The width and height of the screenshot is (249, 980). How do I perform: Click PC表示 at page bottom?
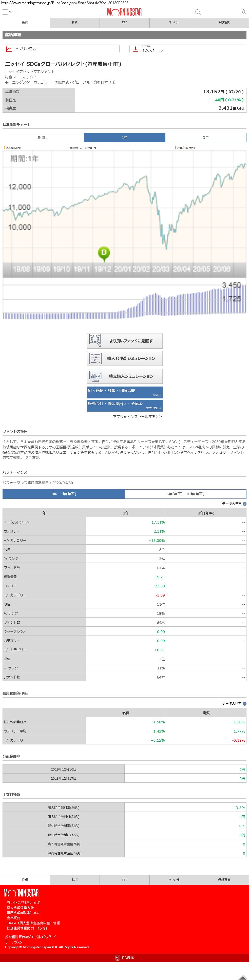(125, 957)
